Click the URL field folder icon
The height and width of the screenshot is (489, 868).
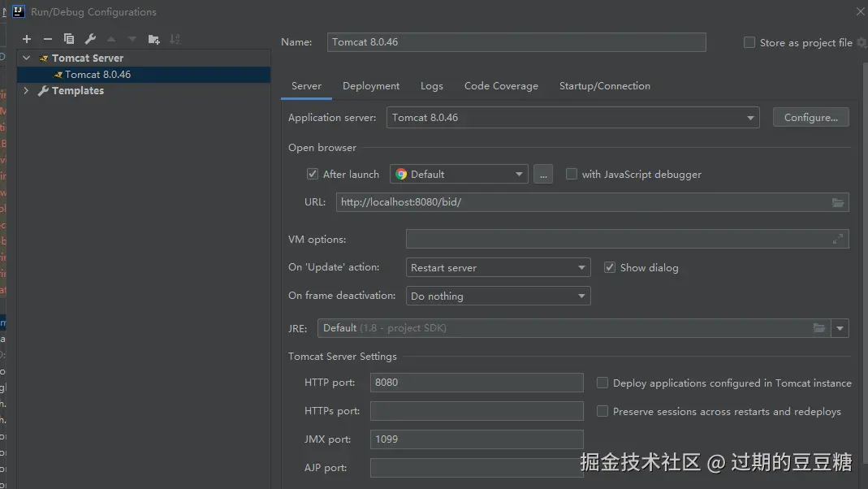pyautogui.click(x=838, y=203)
